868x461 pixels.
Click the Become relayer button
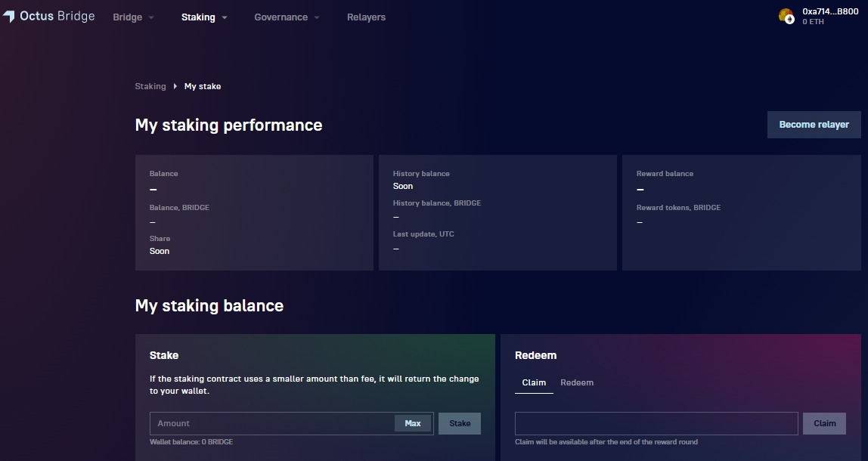tap(814, 125)
